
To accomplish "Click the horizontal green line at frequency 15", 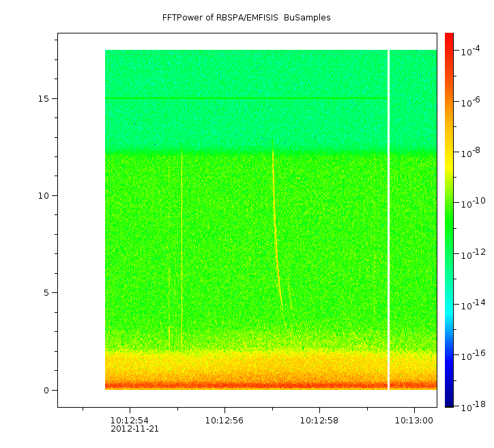I will coord(246,98).
